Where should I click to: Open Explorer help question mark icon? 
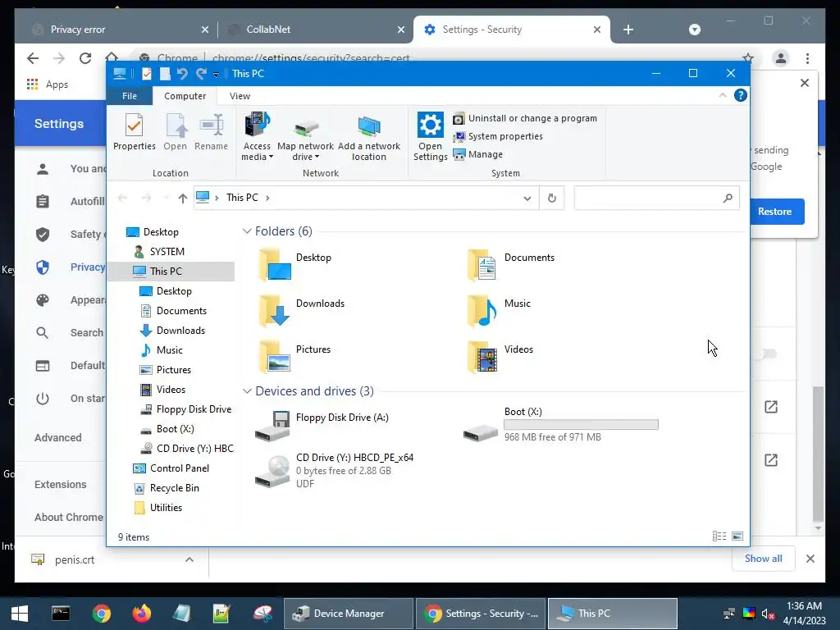741,95
